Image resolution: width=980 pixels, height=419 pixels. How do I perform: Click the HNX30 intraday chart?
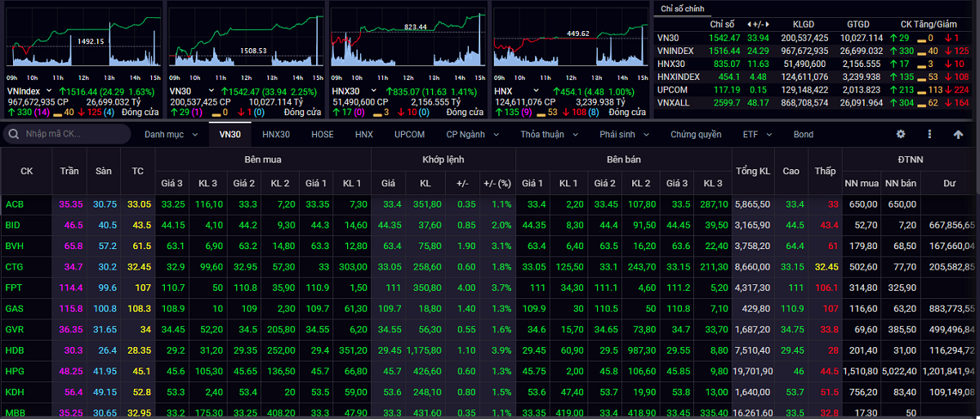click(408, 42)
